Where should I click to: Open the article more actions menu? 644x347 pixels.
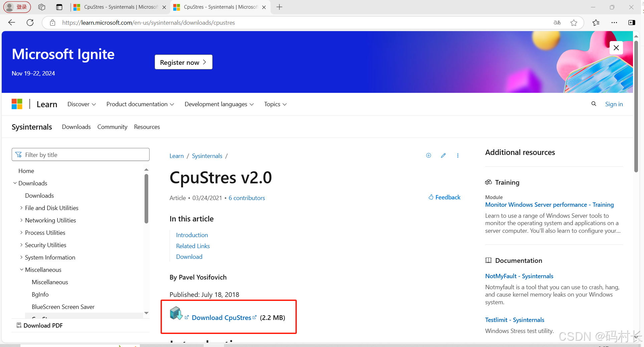tap(458, 155)
